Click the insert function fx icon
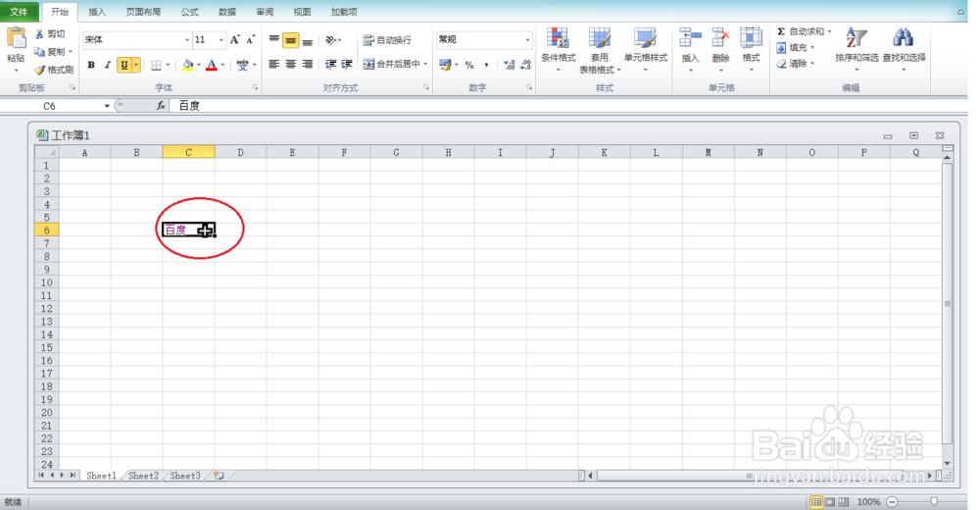This screenshot has height=510, width=980. pos(161,106)
